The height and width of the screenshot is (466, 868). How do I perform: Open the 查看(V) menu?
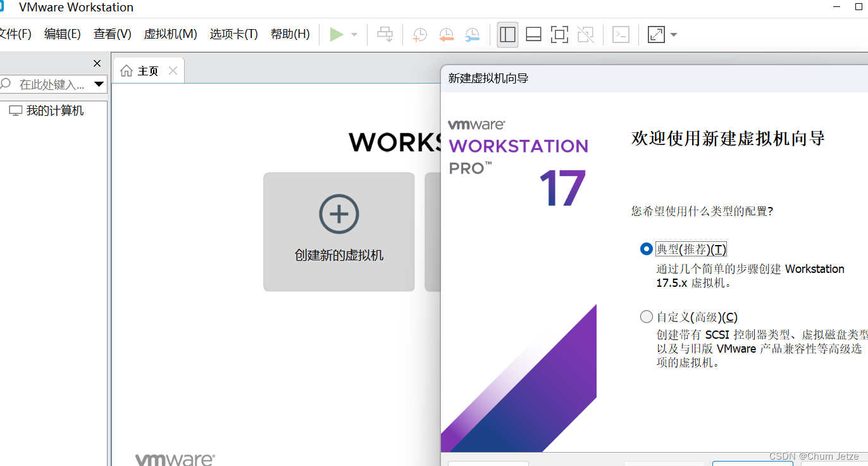[x=112, y=34]
